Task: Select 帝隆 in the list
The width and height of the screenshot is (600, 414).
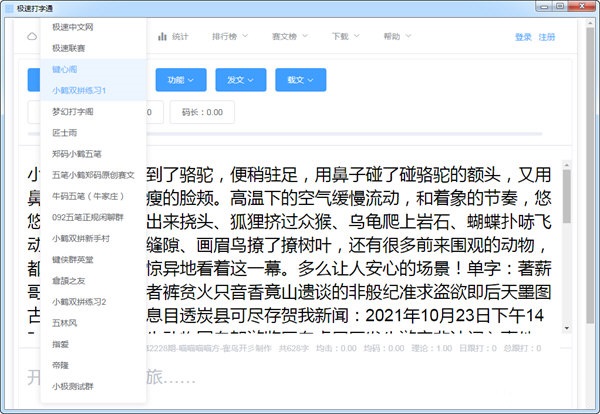Action: pos(93,365)
